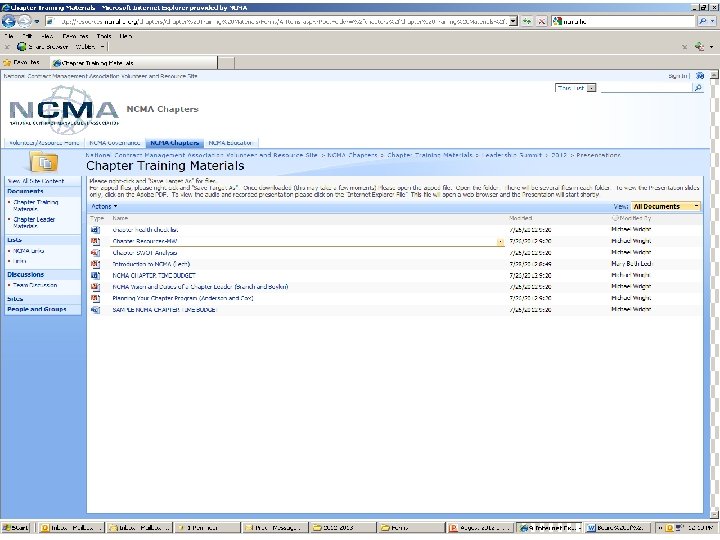Open a new blank browser tab
This screenshot has height=540, width=720.
(226, 63)
